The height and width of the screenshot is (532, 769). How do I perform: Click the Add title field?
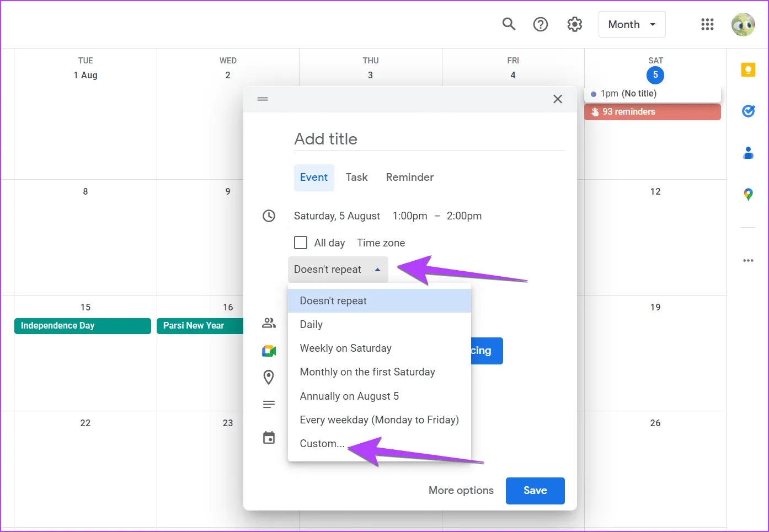tap(429, 139)
